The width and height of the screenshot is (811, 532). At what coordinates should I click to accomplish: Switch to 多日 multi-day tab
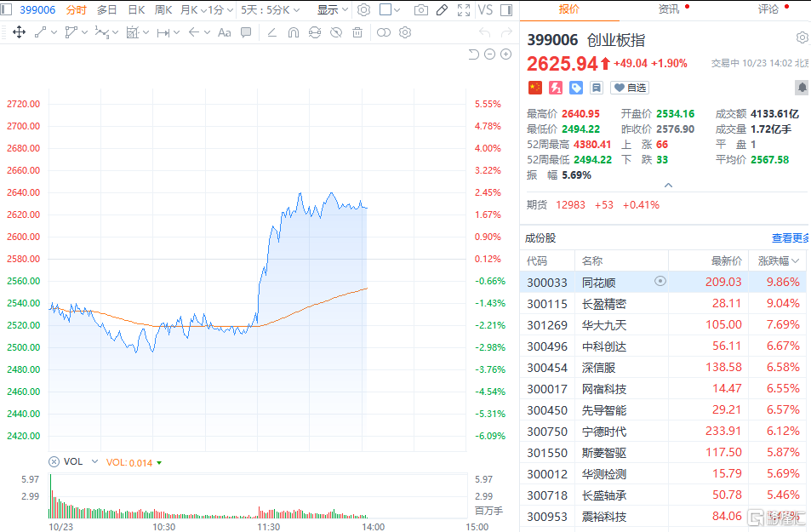click(106, 10)
